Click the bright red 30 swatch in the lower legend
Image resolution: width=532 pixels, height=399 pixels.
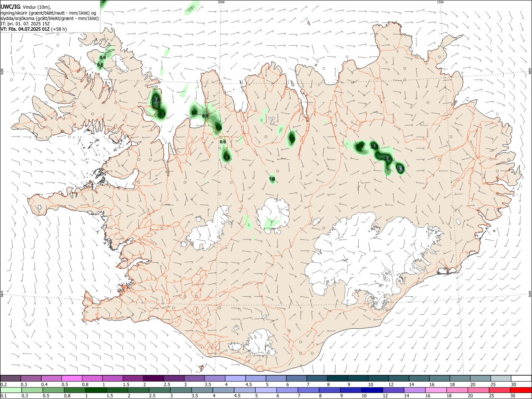click(521, 390)
